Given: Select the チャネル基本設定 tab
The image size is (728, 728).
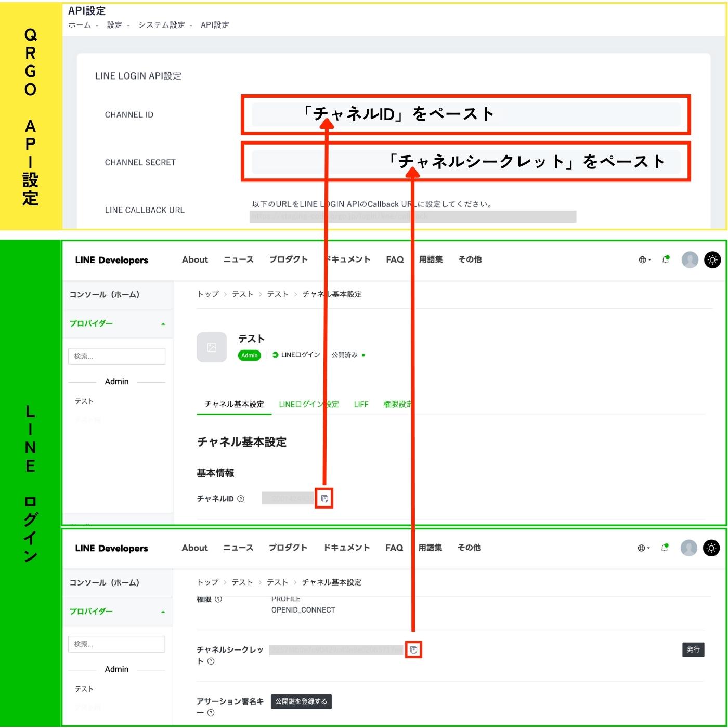Looking at the screenshot, I should coord(234,404).
